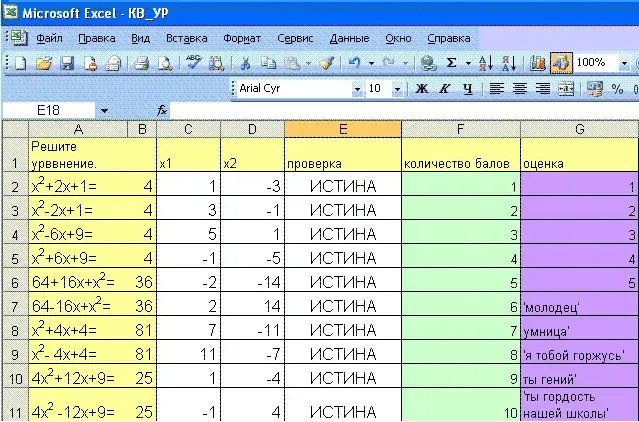Image resolution: width=639 pixels, height=422 pixels.
Task: Open the font size dropdown showing 10
Action: point(398,89)
